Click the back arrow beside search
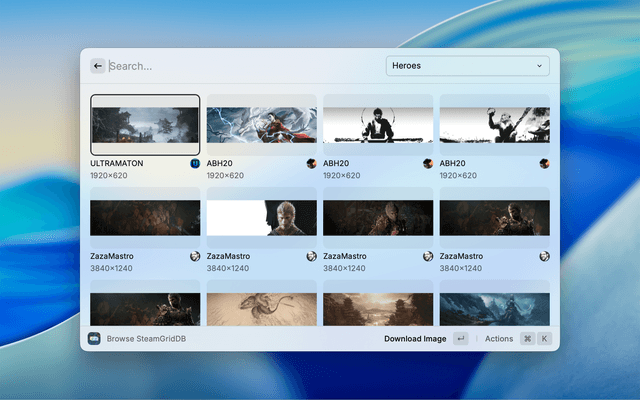The width and height of the screenshot is (640, 400). 98,66
